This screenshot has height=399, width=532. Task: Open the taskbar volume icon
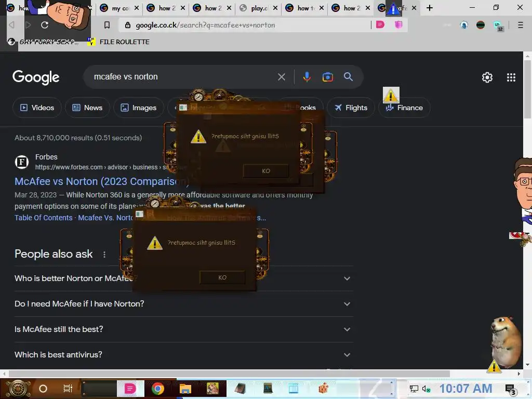[426, 389]
